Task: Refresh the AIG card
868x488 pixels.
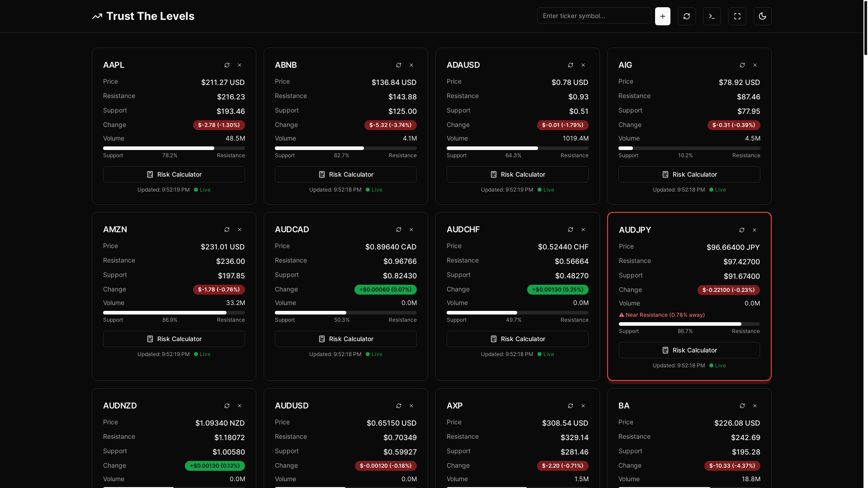Action: click(742, 65)
